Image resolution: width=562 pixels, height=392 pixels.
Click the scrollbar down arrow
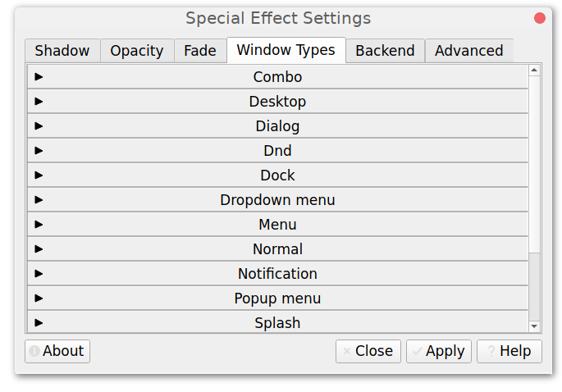(x=535, y=326)
